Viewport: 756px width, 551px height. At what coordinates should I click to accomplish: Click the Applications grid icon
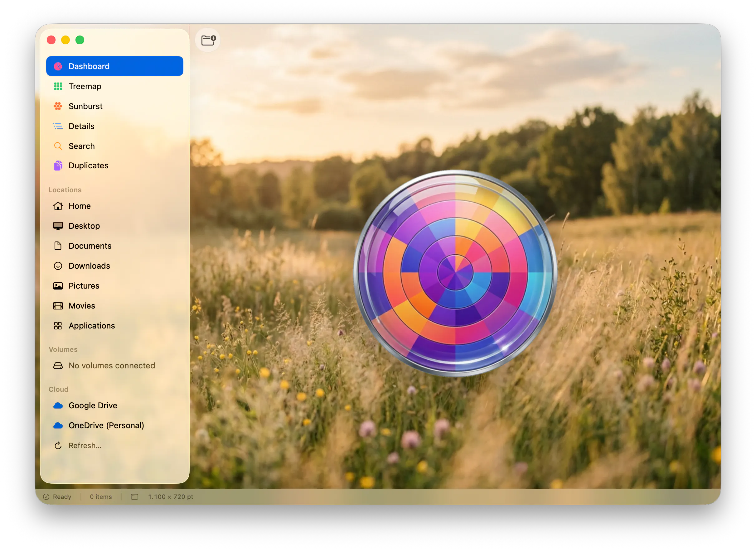58,326
